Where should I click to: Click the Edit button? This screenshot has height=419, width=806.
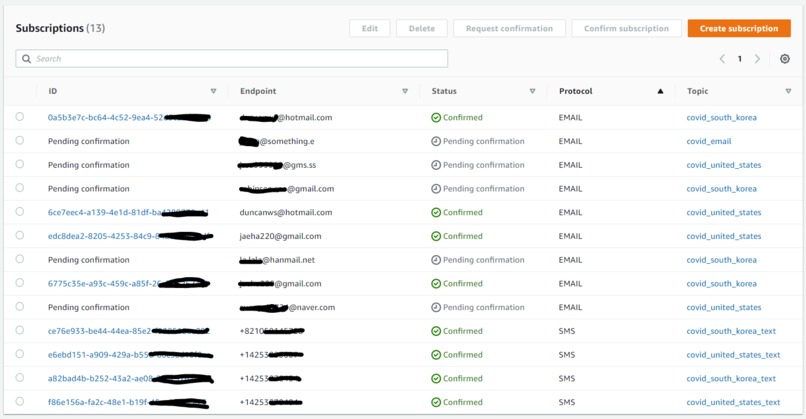[370, 28]
